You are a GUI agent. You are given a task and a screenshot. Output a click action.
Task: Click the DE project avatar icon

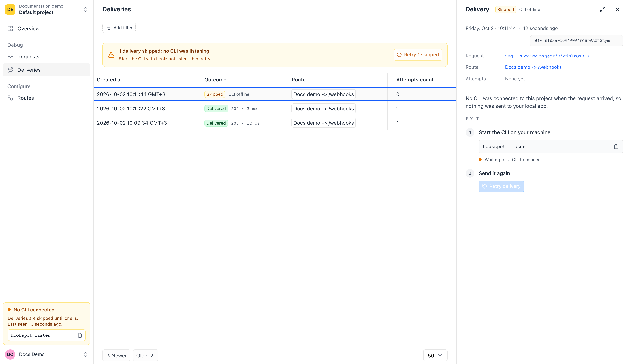click(x=10, y=10)
